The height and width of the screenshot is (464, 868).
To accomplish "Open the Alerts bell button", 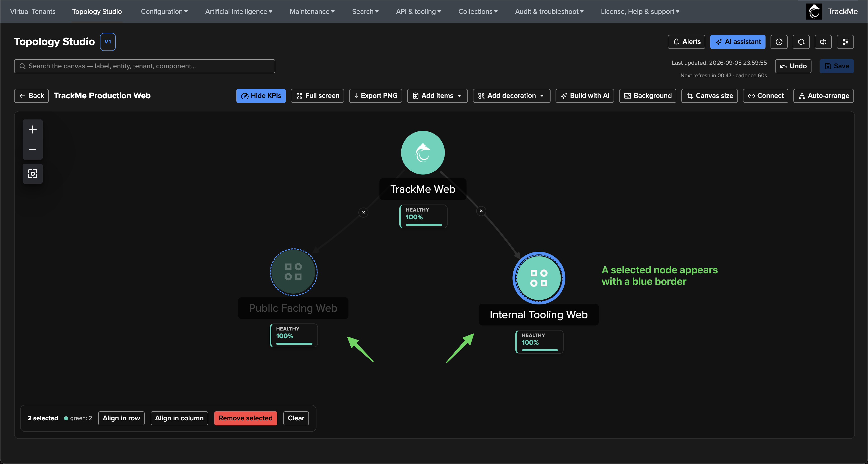I will click(686, 42).
